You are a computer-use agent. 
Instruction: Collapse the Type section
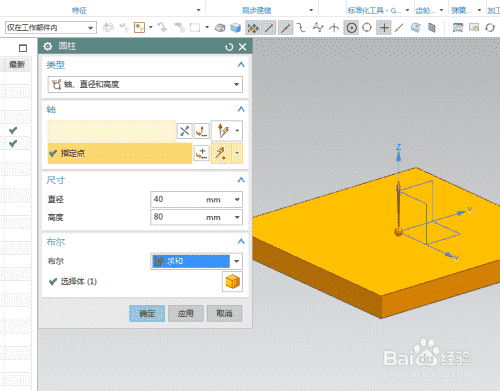point(241,65)
